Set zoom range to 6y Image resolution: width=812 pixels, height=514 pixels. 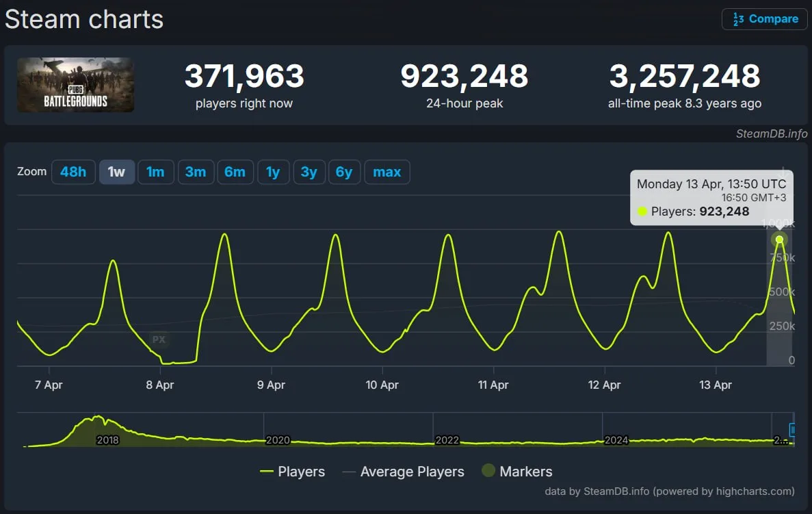pyautogui.click(x=344, y=172)
